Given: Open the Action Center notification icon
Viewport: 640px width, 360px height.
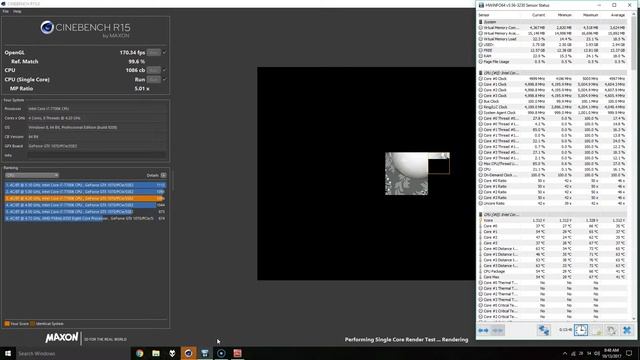Looking at the screenshot, I should click(629, 353).
